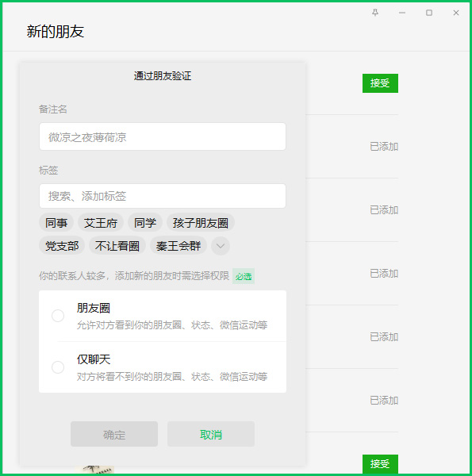Choose the 孩子朋友圈 tag
472x476 pixels.
click(x=201, y=223)
